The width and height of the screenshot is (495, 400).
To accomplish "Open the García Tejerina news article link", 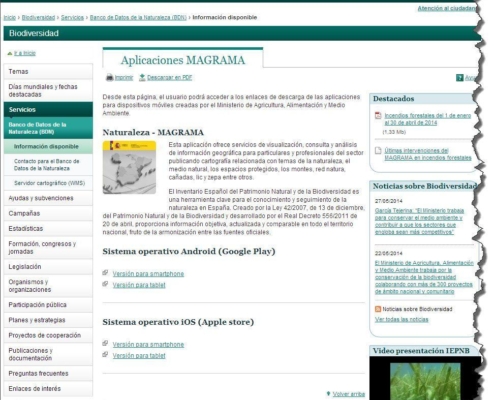I will (419, 221).
